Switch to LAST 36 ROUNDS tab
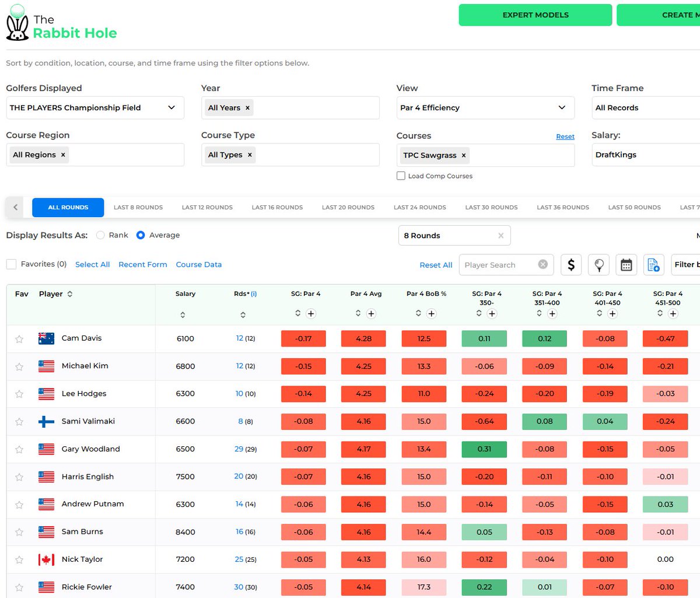The image size is (700, 598). point(563,208)
